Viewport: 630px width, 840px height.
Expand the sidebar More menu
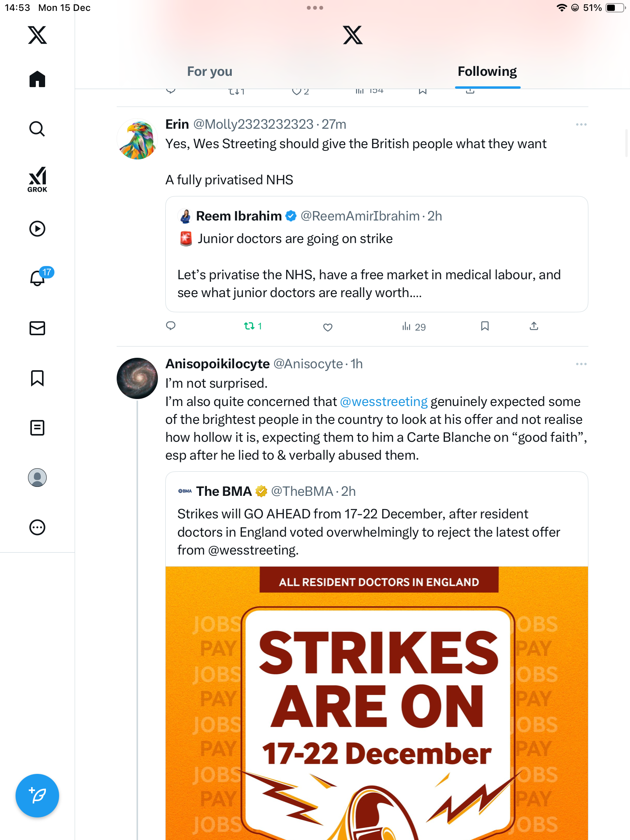[37, 527]
